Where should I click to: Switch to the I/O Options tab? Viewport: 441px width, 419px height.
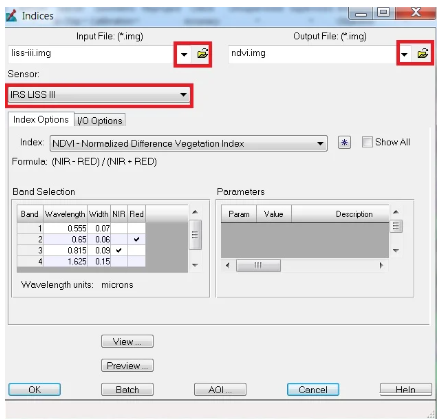[100, 120]
